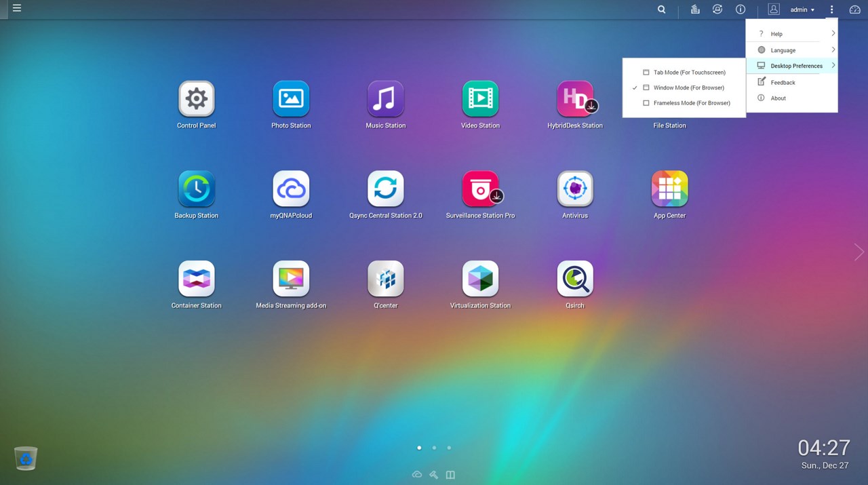This screenshot has width=868, height=485.
Task: Expand the Desktop Preferences submenu arrow
Action: click(x=833, y=66)
